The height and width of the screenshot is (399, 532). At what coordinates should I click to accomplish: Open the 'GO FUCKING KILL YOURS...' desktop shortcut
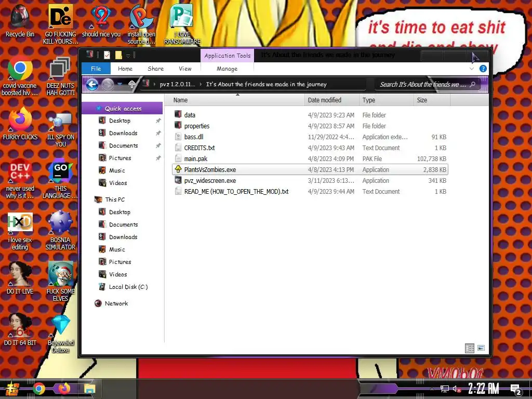click(x=60, y=24)
